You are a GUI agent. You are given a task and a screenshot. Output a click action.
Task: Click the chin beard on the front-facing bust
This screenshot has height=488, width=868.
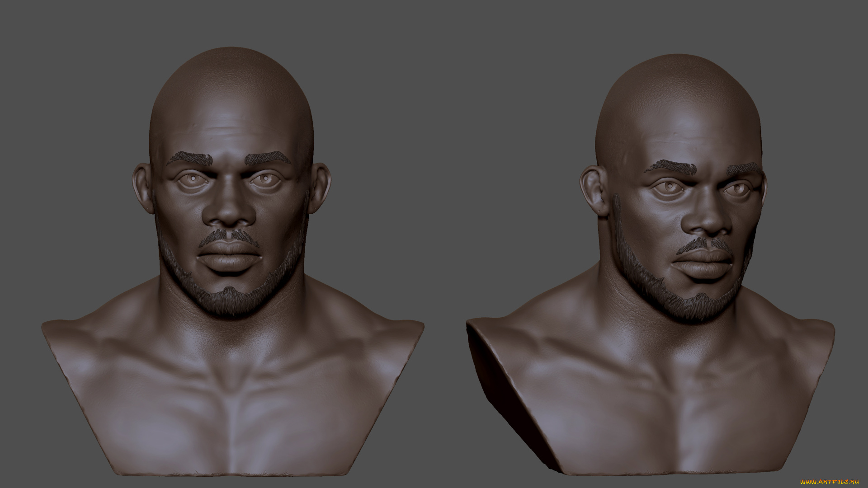pos(231,300)
